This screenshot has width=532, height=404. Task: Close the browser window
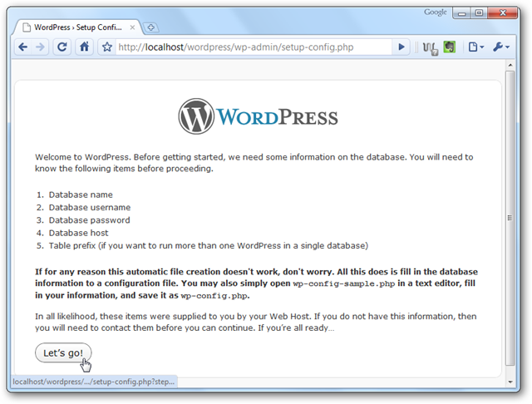[x=502, y=13]
